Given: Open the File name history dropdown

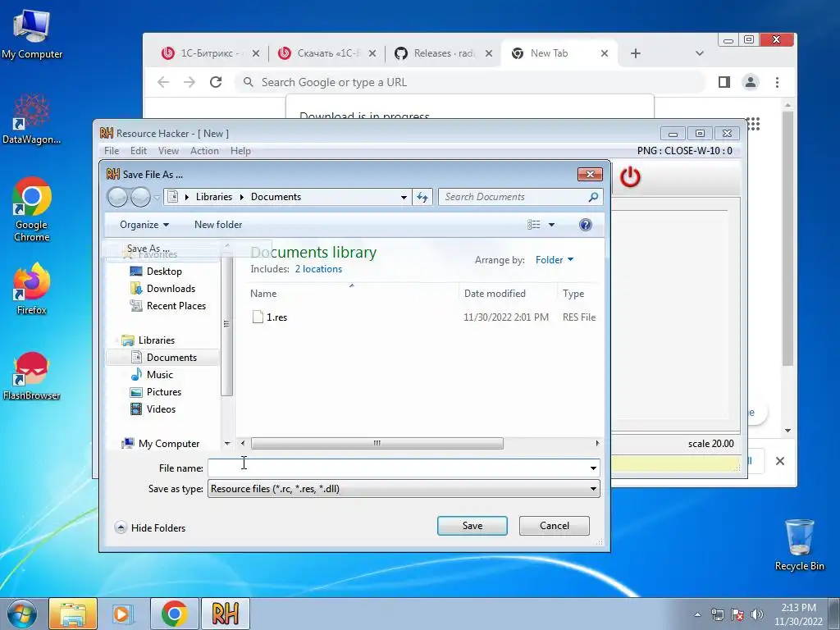Looking at the screenshot, I should tap(593, 468).
